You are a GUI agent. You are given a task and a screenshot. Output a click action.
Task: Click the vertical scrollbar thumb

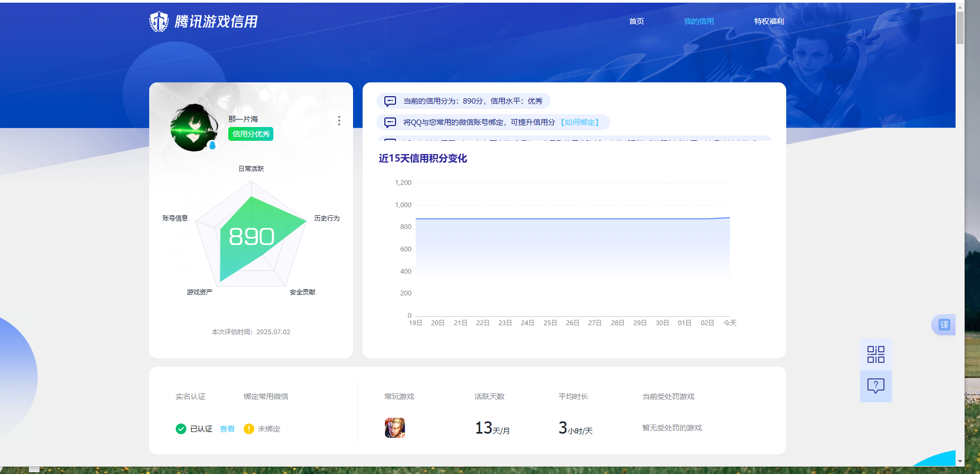pos(960,28)
